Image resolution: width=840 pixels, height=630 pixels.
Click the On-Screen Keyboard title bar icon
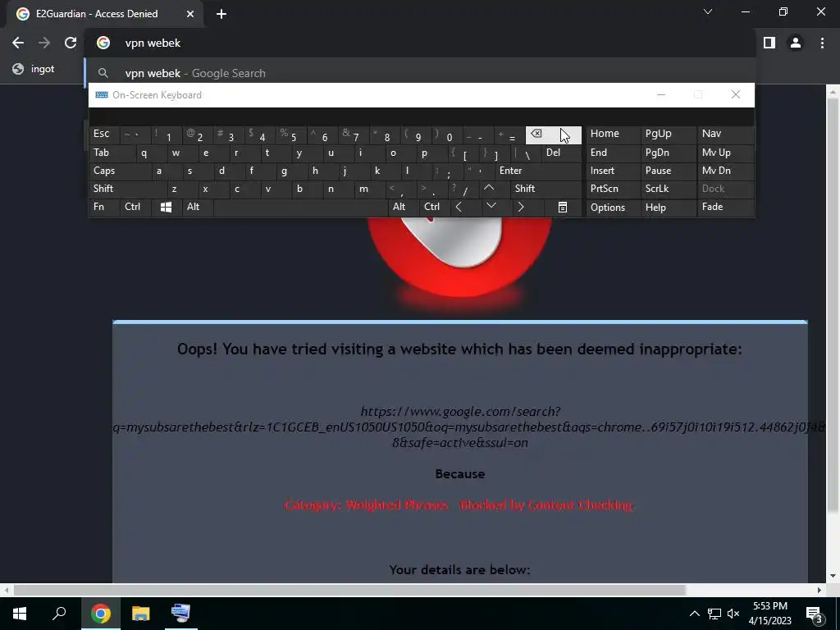pos(101,95)
